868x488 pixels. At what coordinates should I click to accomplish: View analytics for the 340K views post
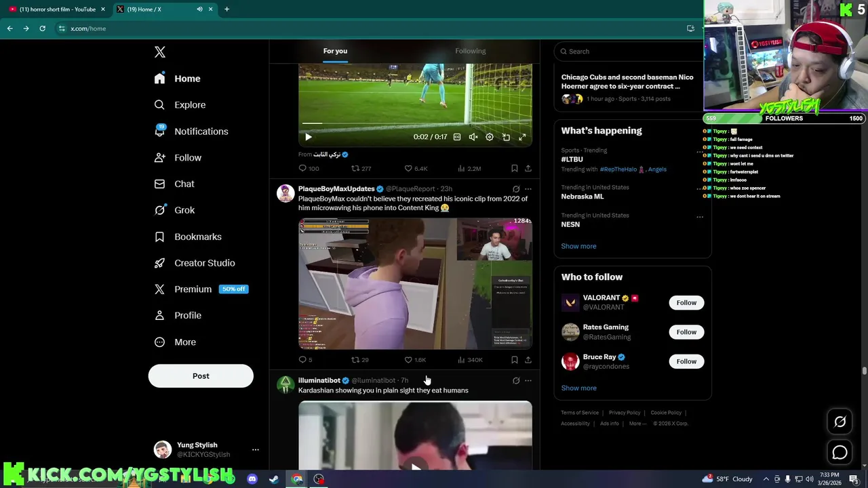(x=469, y=360)
